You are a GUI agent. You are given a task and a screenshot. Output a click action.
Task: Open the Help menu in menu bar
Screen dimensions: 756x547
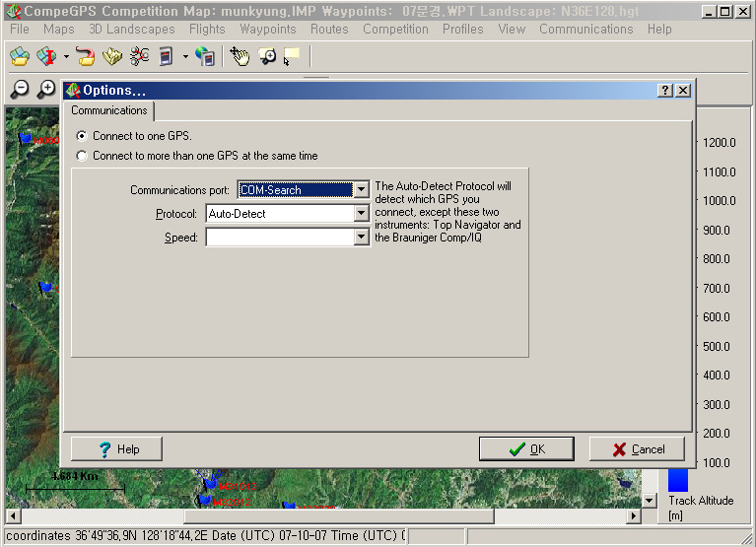[659, 29]
